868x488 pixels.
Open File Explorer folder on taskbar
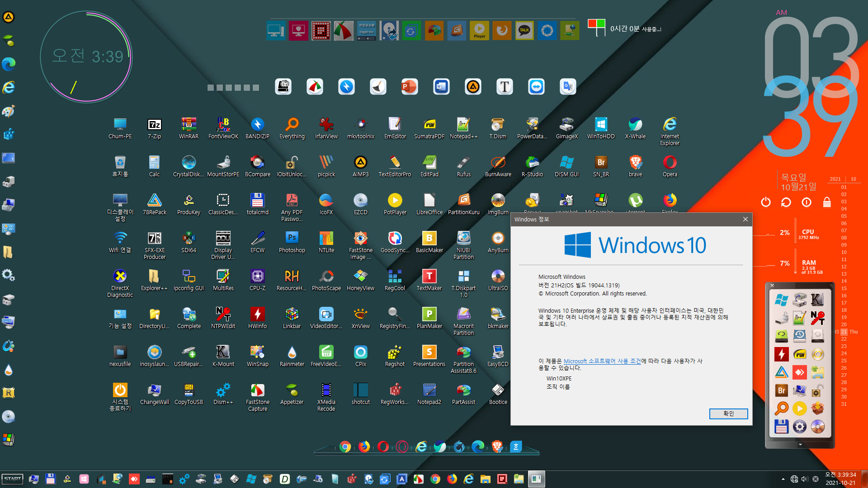pyautogui.click(x=486, y=479)
